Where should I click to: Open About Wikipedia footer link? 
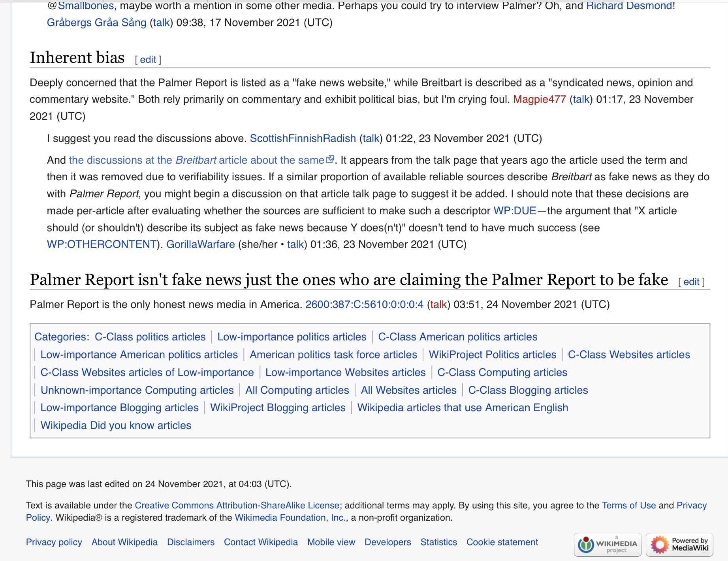click(124, 542)
